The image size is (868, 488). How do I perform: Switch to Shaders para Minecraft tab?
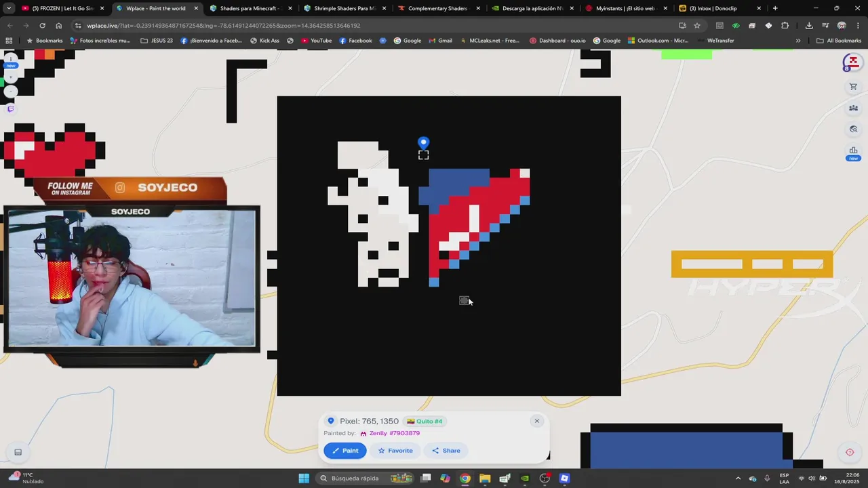tap(251, 8)
